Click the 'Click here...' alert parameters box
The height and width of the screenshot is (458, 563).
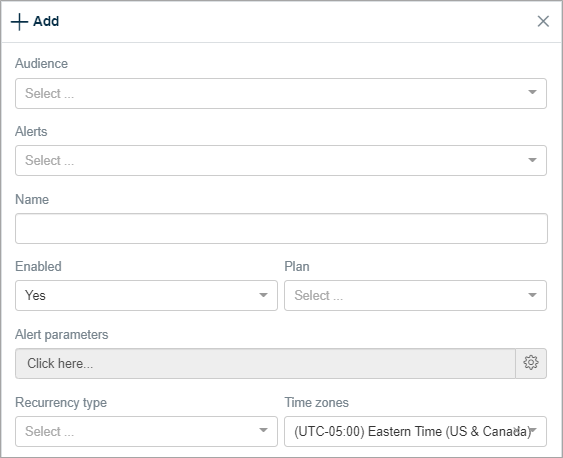[265, 363]
